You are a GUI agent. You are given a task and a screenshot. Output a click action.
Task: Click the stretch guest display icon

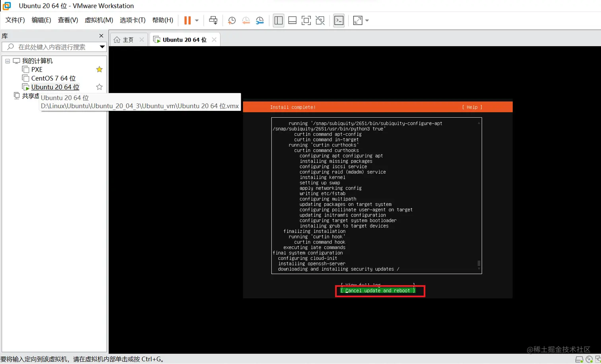pos(358,20)
